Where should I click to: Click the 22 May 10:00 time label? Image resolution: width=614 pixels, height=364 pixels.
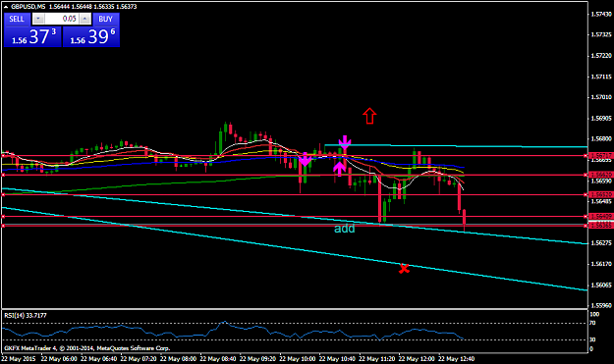298,358
